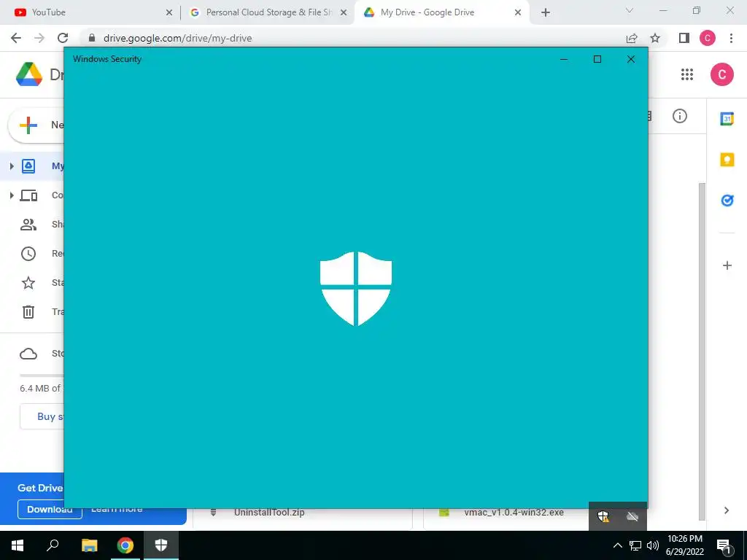Open Google Calendar side panel

727,119
